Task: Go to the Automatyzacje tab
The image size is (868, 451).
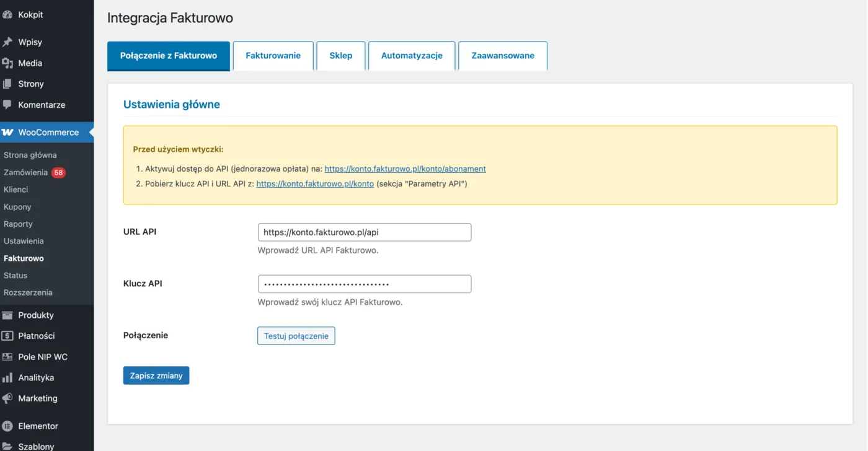Action: pos(412,56)
